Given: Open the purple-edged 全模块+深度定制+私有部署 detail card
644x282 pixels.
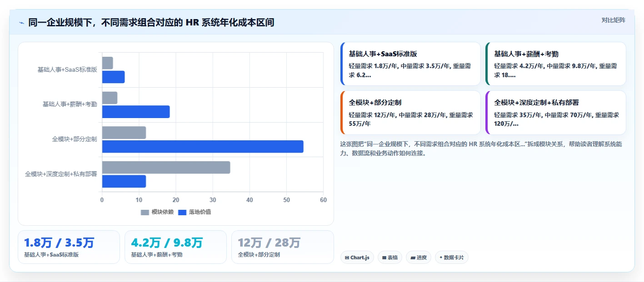Looking at the screenshot, I should point(556,113).
